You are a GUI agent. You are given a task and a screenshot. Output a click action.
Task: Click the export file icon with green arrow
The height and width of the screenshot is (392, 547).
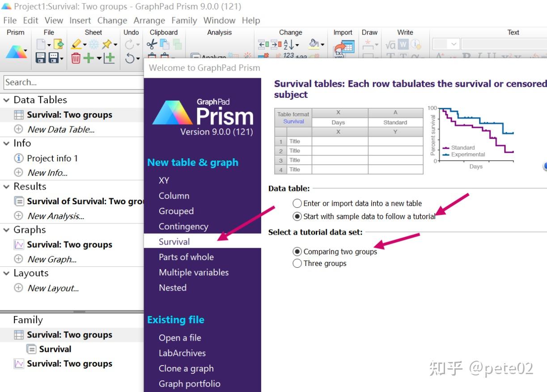coord(59,44)
